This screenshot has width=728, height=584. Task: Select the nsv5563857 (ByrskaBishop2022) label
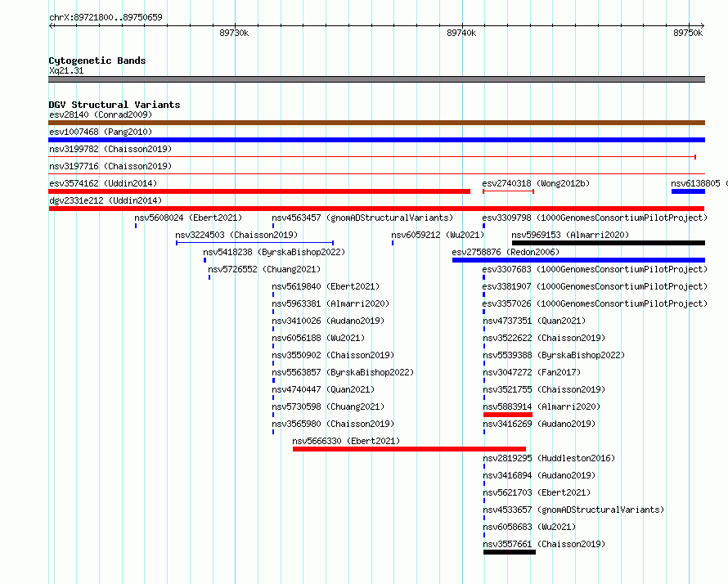click(343, 372)
